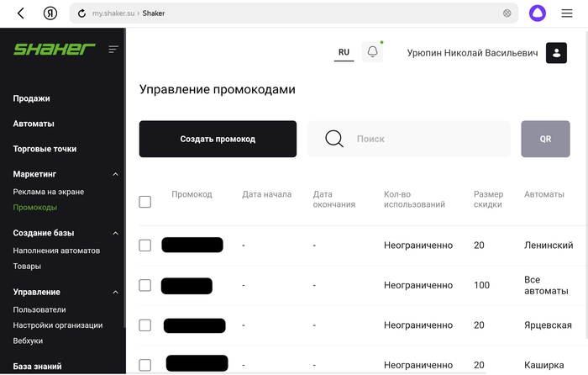Click discount value 100
Image resolution: width=588 pixels, height=375 pixels.
[x=481, y=285]
